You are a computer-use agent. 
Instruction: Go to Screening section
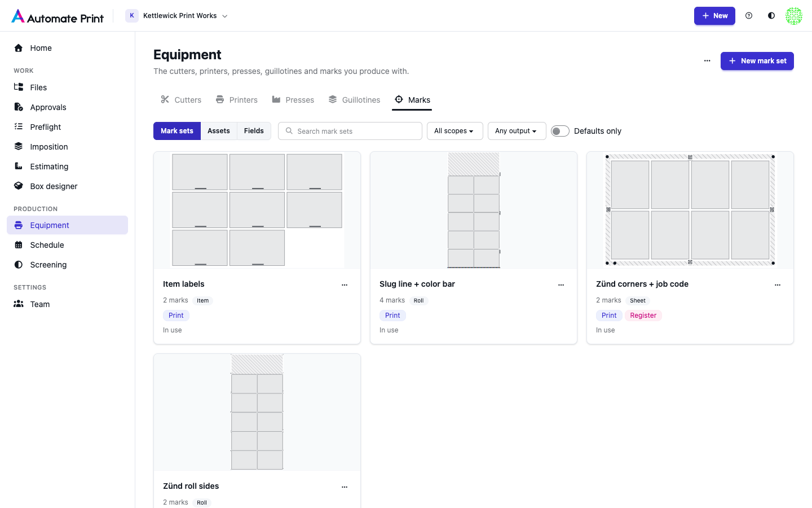coord(67,265)
